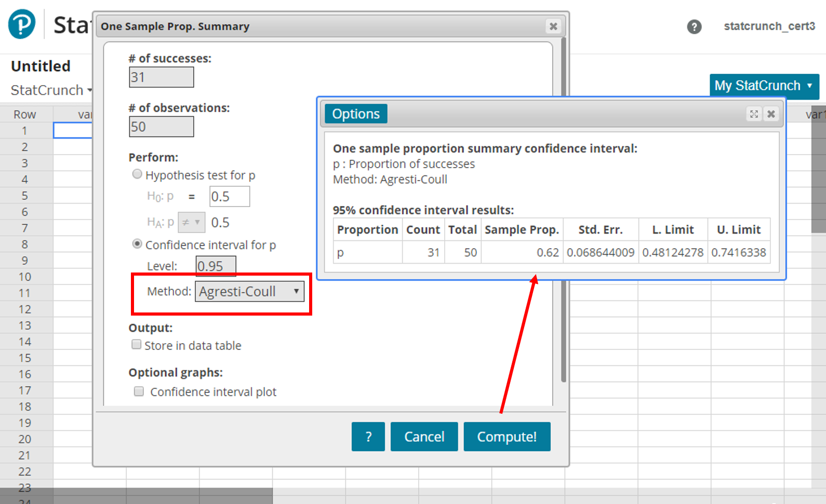Close the confidence interval results window
The width and height of the screenshot is (826, 504).
point(771,114)
